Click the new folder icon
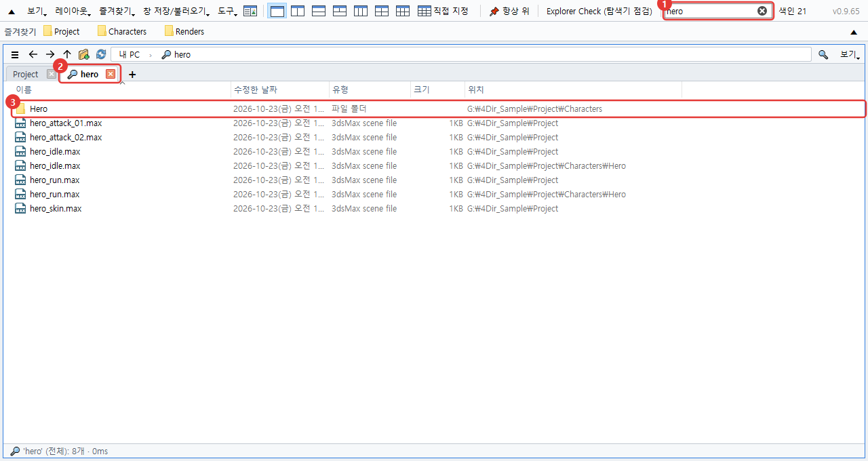 pos(84,54)
